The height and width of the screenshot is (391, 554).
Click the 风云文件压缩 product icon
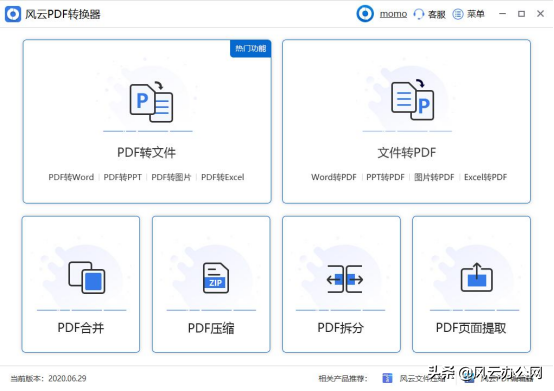[x=387, y=378]
